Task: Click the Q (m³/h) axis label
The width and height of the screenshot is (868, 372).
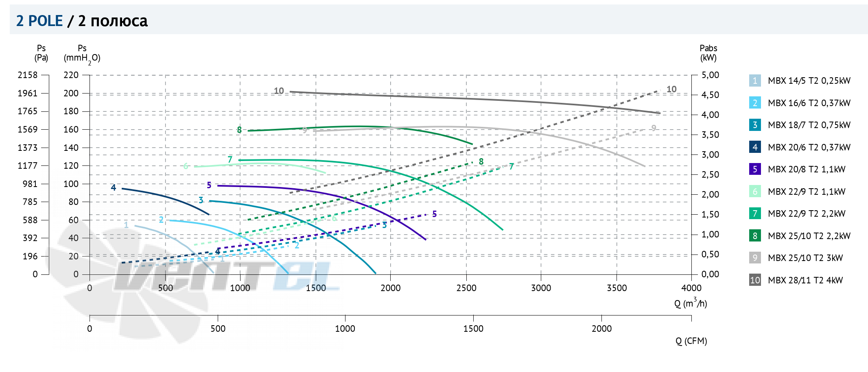Action: 691,303
